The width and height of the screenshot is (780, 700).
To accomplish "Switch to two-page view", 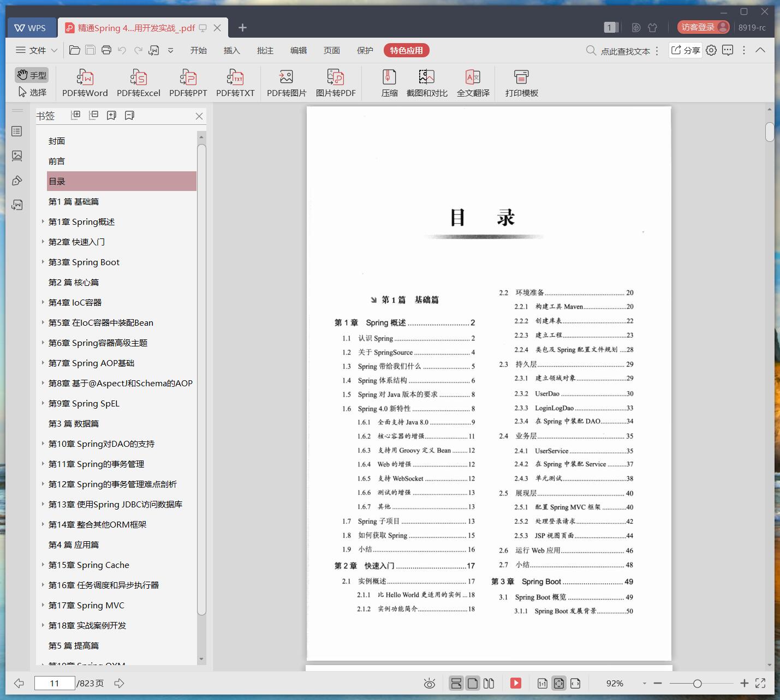I will click(489, 683).
